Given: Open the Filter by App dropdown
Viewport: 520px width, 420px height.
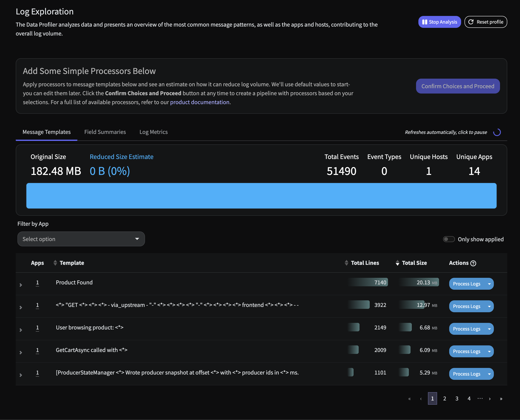Looking at the screenshot, I should point(81,239).
